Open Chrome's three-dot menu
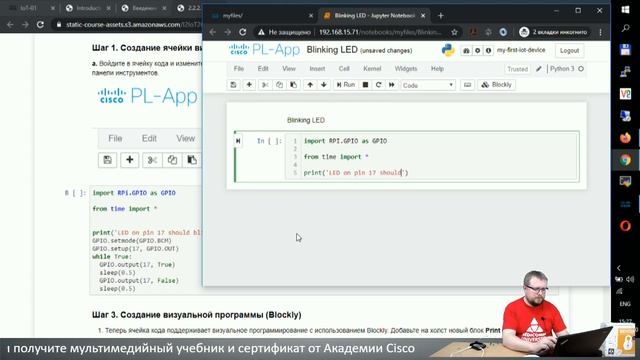The width and height of the screenshot is (640, 360). 600,32
